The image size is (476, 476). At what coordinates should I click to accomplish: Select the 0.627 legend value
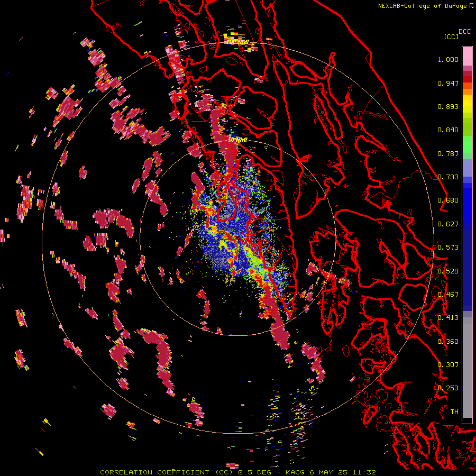pos(448,224)
